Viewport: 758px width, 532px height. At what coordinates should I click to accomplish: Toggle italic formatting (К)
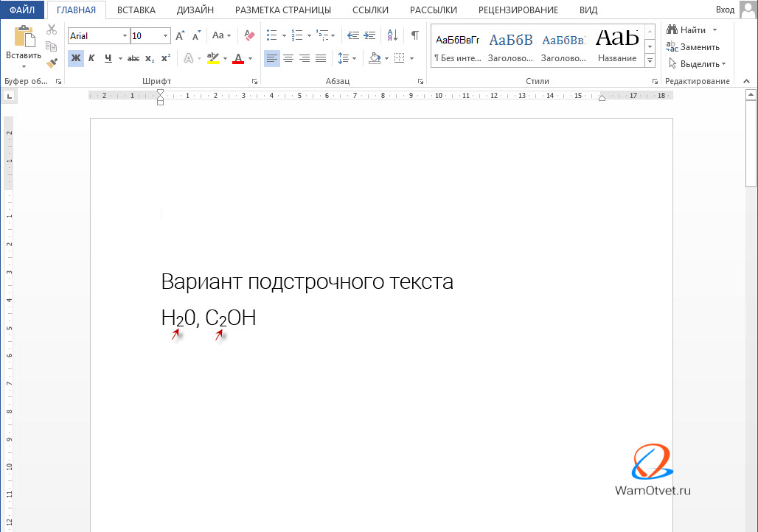[91, 58]
